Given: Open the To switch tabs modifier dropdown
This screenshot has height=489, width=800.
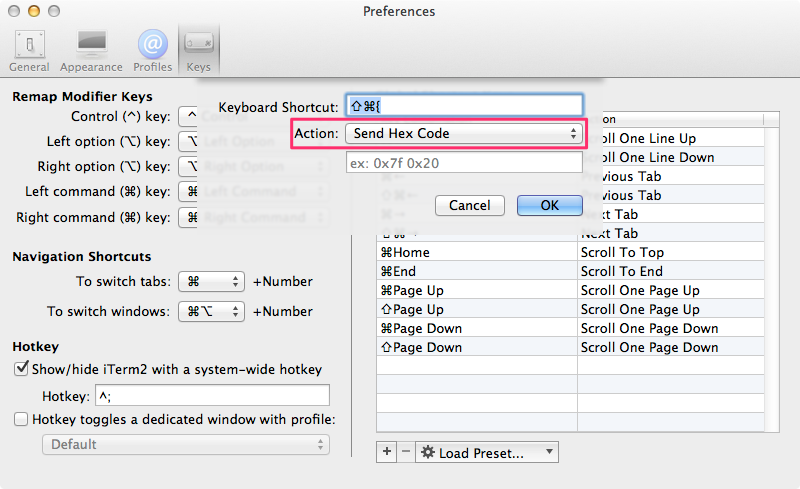Looking at the screenshot, I should [211, 282].
